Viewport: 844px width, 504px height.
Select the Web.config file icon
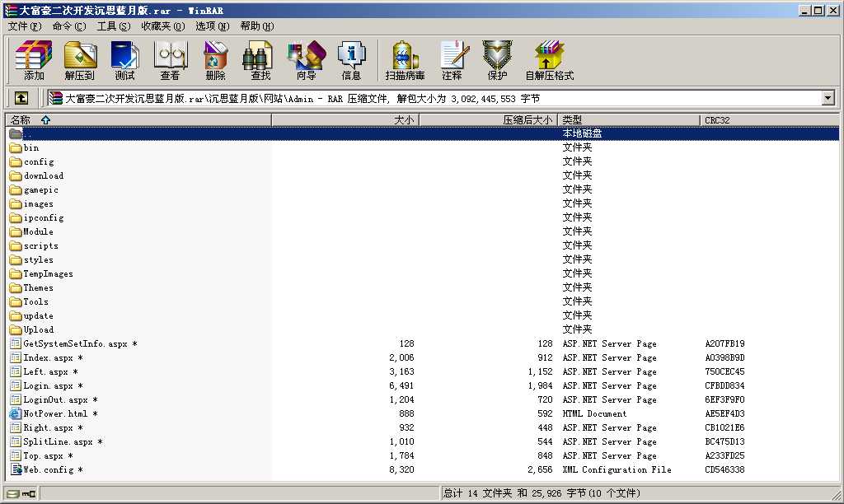(x=16, y=469)
